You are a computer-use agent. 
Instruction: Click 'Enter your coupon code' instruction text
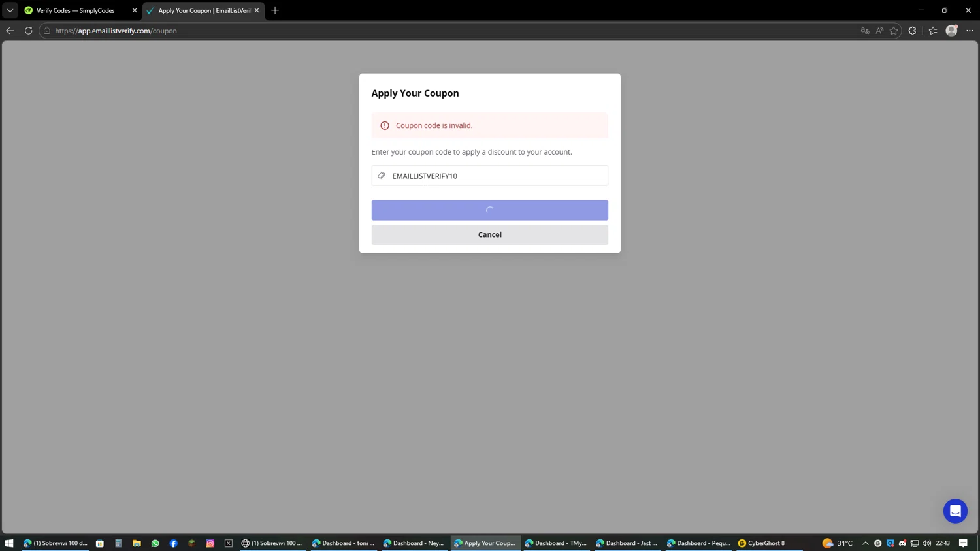pyautogui.click(x=472, y=152)
